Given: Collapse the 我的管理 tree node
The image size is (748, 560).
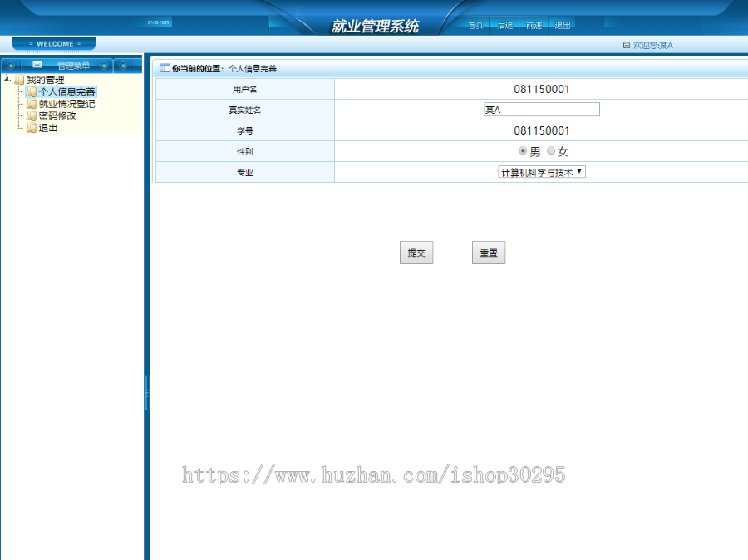Looking at the screenshot, I should (7, 77).
